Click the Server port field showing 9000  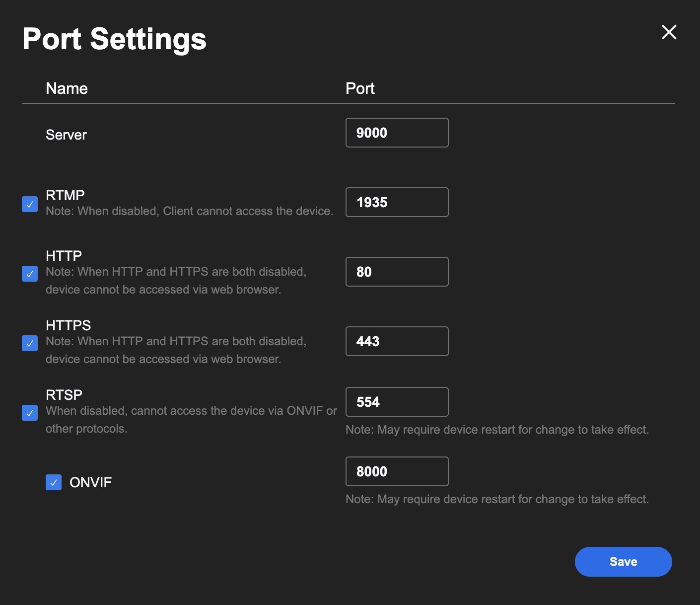click(397, 133)
